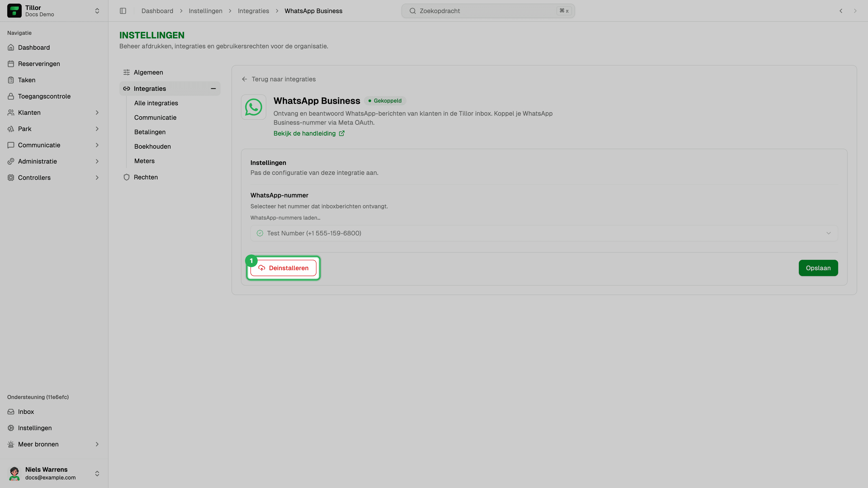Click the Rechten shield icon
868x488 pixels.
126,177
